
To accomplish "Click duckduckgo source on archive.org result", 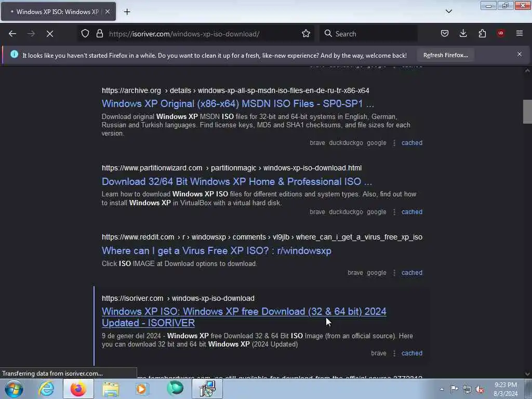I will point(345,143).
